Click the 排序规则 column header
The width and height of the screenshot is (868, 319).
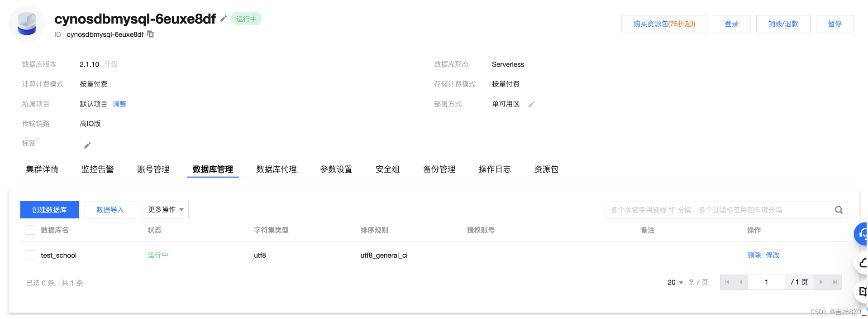(x=374, y=230)
